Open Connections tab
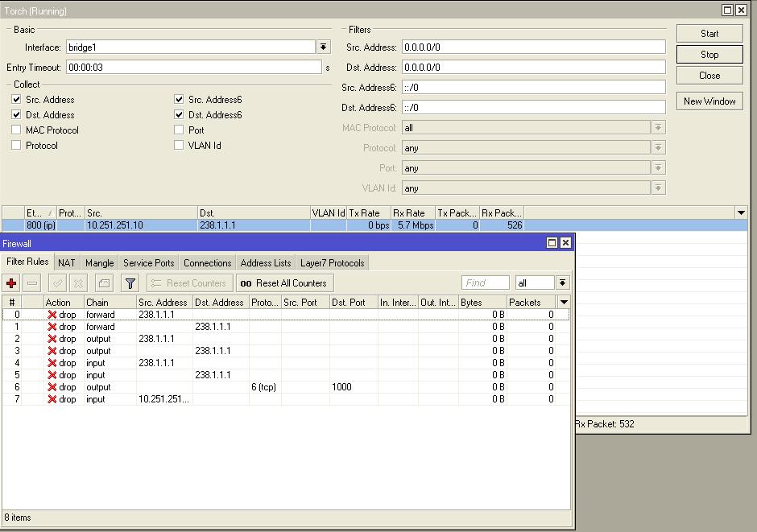 click(208, 263)
